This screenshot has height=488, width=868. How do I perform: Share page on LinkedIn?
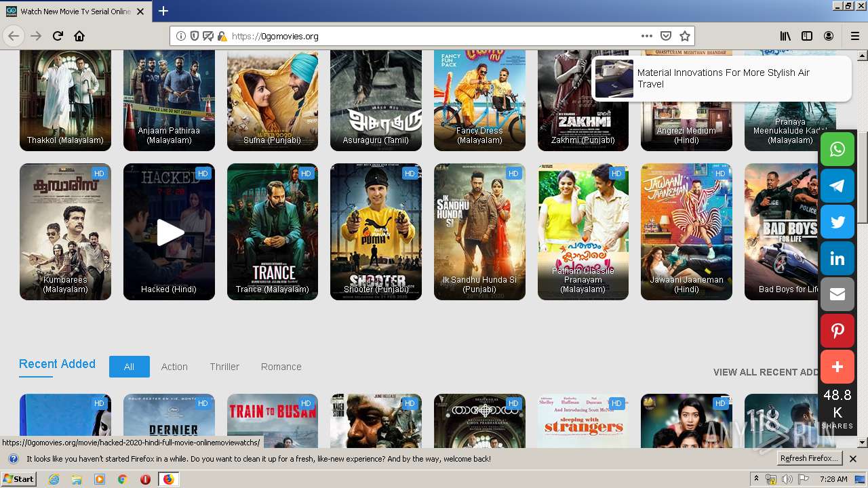[x=837, y=258]
